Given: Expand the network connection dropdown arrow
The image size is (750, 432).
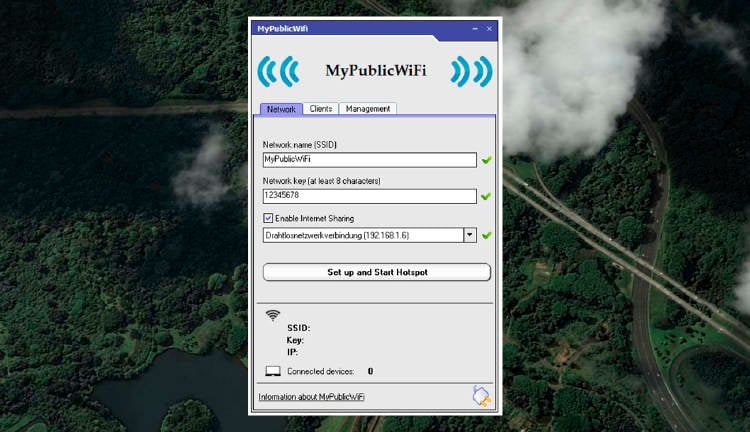Looking at the screenshot, I should 469,235.
